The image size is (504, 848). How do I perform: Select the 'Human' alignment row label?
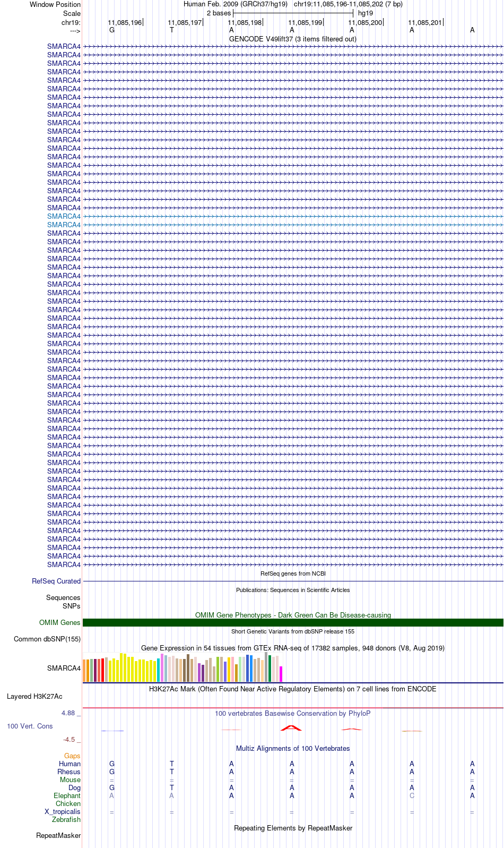tap(69, 764)
